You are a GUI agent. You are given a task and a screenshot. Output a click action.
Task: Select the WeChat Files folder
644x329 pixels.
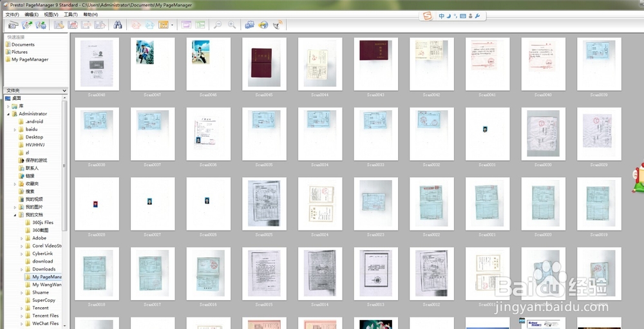(42, 324)
